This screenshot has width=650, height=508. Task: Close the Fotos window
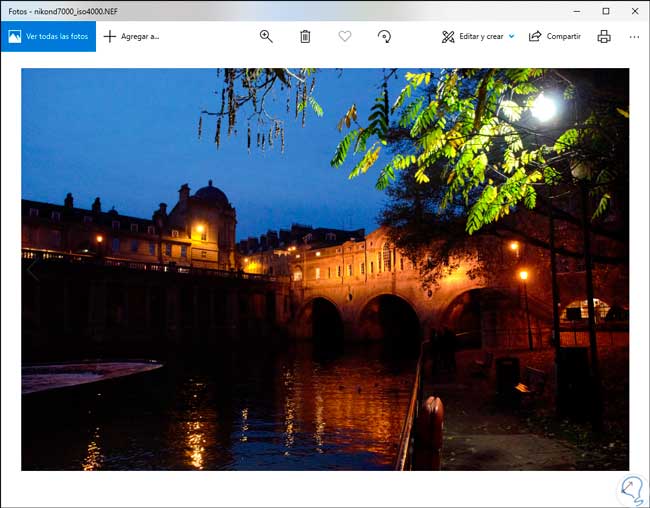point(635,11)
